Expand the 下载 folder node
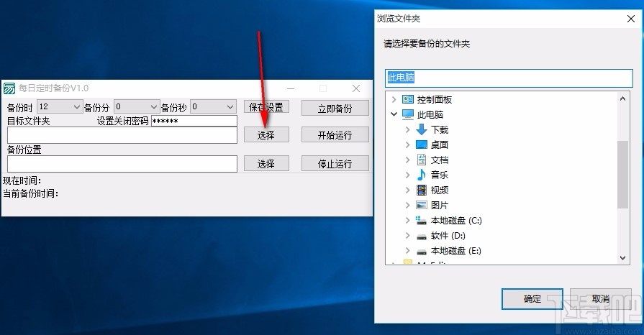This screenshot has height=335, width=644. tap(407, 129)
